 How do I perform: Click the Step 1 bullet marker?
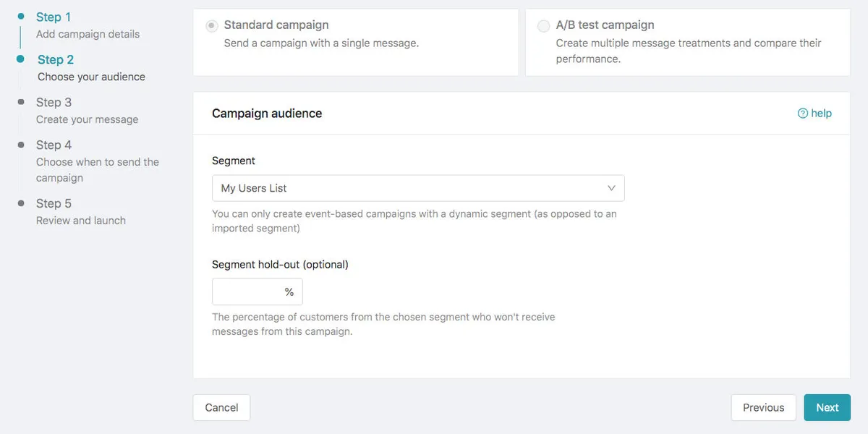(21, 16)
